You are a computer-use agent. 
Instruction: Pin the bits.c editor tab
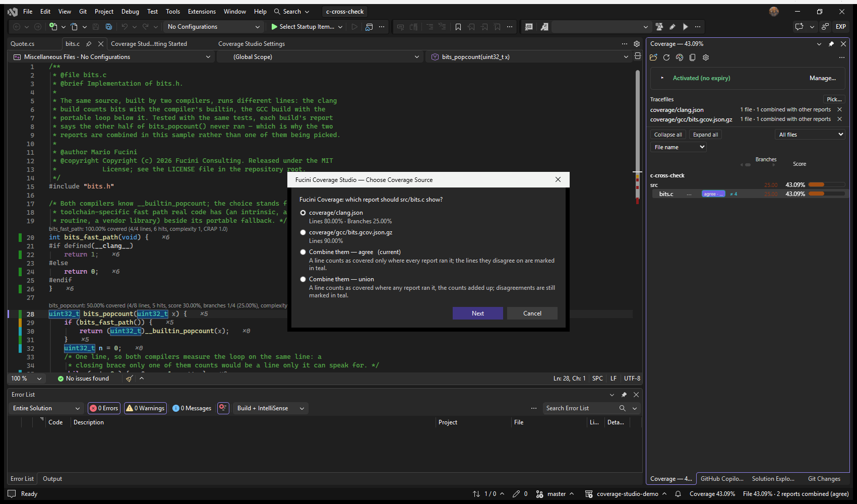89,44
